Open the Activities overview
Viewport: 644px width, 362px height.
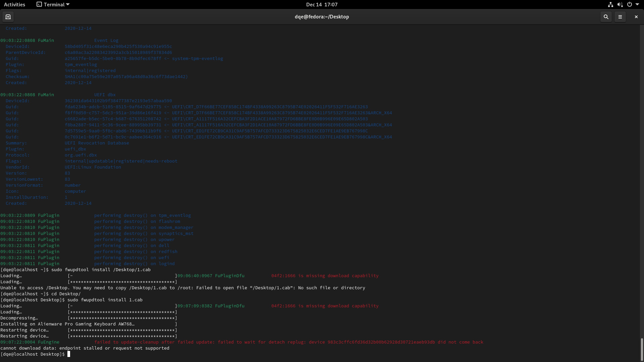tap(14, 4)
